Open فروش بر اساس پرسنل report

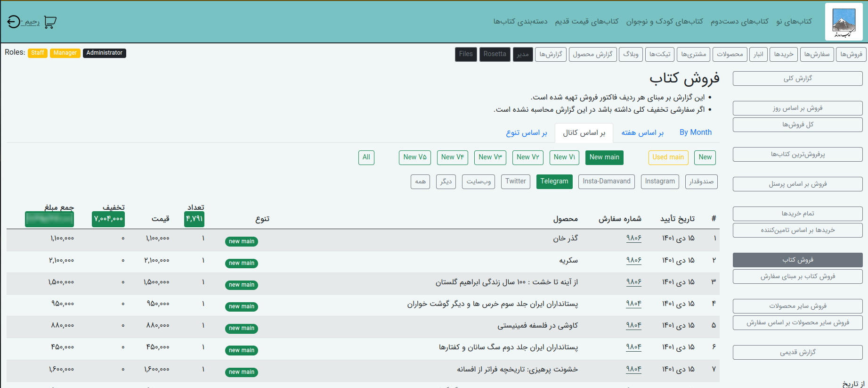click(x=797, y=184)
